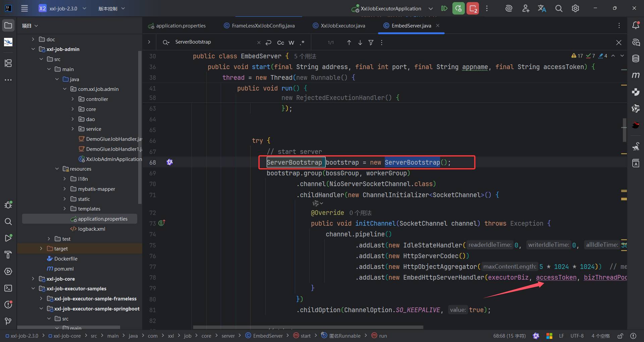The height and width of the screenshot is (342, 644).
Task: Open the Git tool window
Action: tap(8, 321)
